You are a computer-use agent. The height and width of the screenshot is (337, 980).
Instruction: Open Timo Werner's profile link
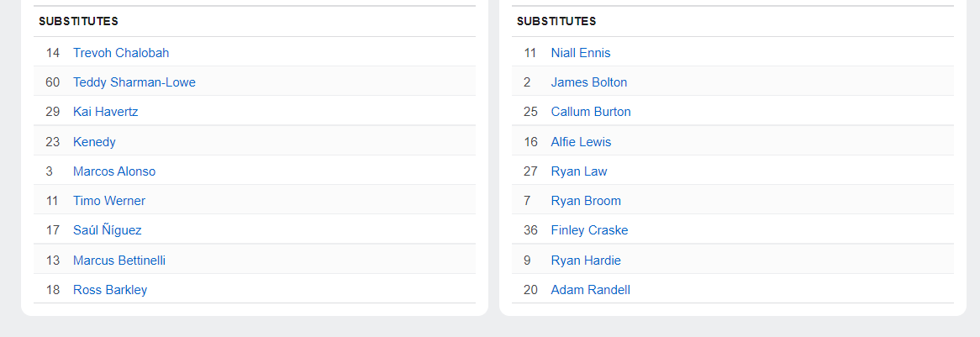point(108,201)
